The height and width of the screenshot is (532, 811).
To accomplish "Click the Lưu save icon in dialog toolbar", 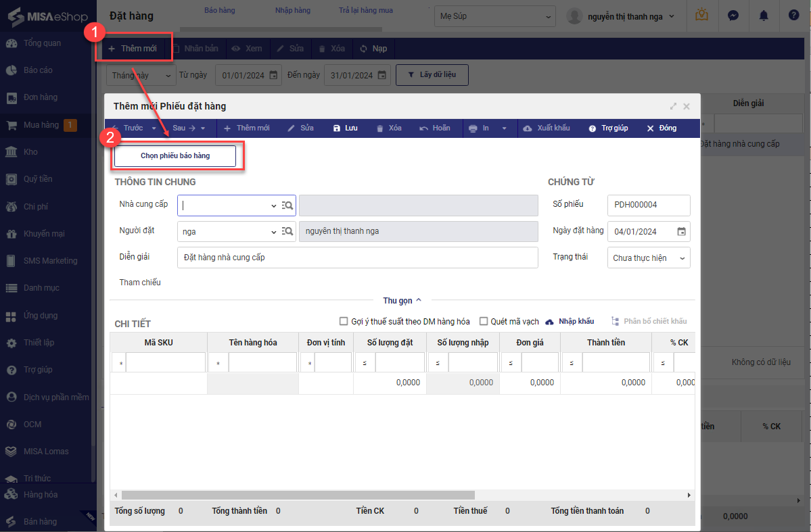I will 337,128.
